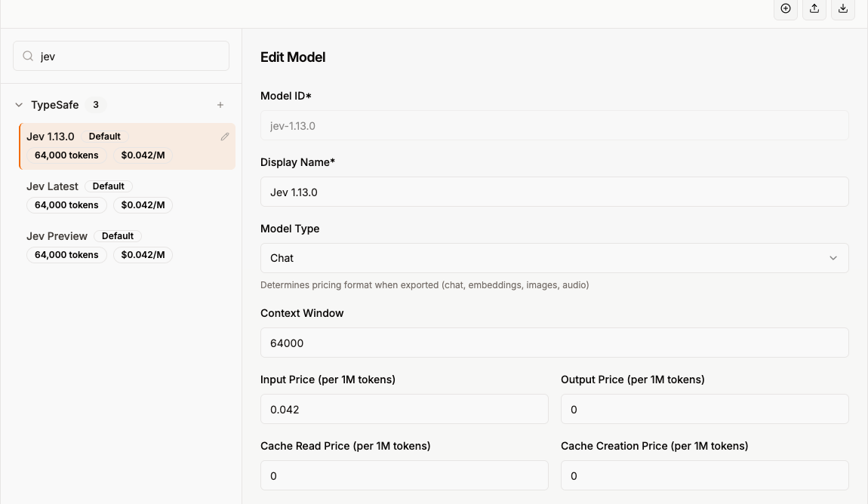Viewport: 868px width, 504px height.
Task: Click the pencil edit icon on Jev 1.13.0
Action: (x=224, y=136)
